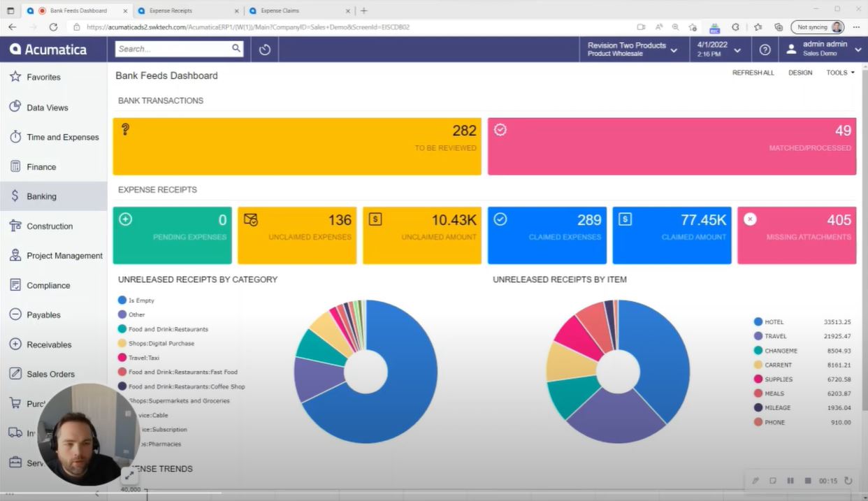868x501 pixels.
Task: Click the recording pen annotation icon
Action: tap(755, 481)
